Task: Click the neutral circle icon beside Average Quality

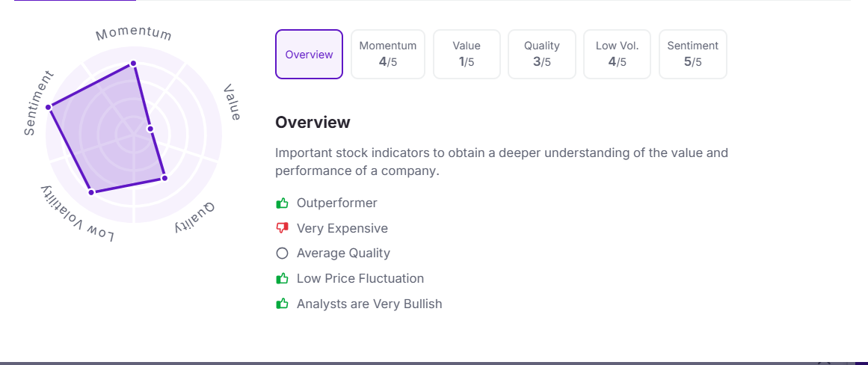Action: coord(282,254)
